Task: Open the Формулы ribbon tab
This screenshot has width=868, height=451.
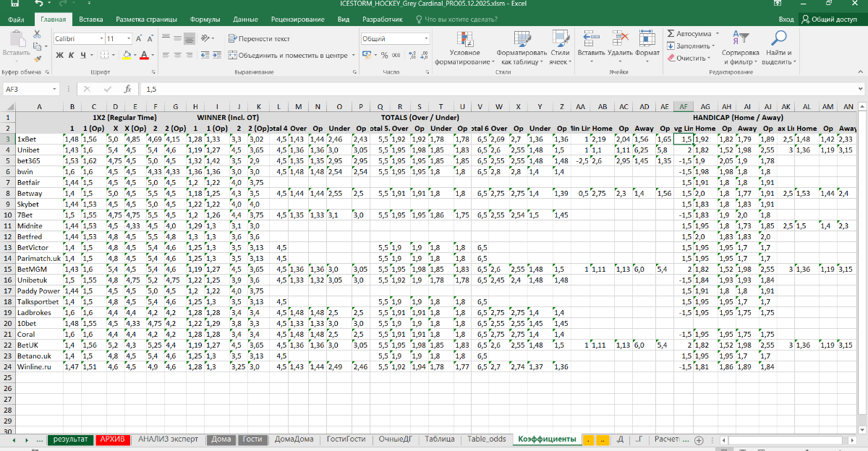Action: [205, 19]
